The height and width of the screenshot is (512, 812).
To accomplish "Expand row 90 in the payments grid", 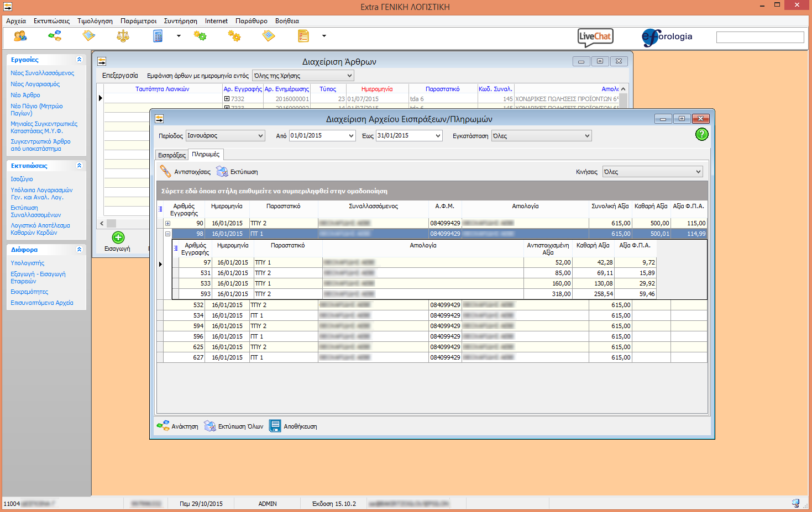I will (167, 223).
